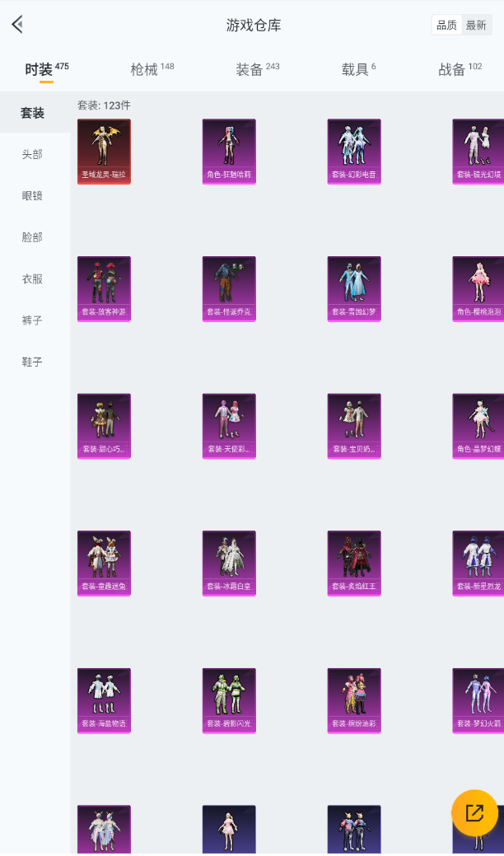Open the 套装-炙焰红王 outfit

[354, 564]
